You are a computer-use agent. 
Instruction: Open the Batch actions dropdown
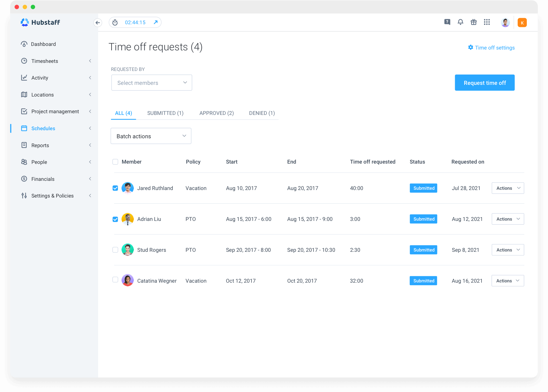(x=150, y=136)
